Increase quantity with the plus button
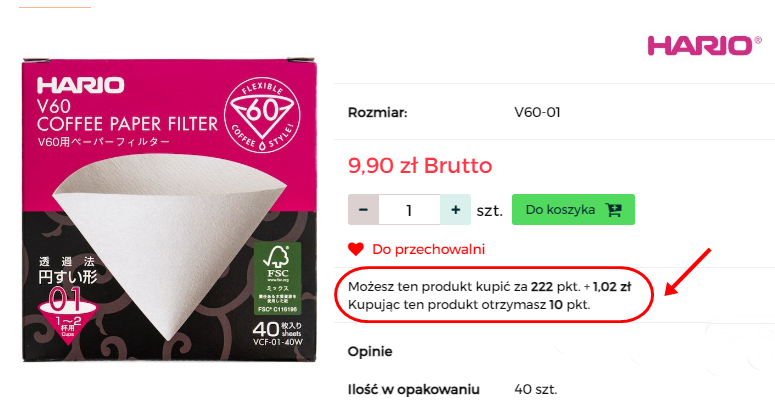 tap(455, 209)
